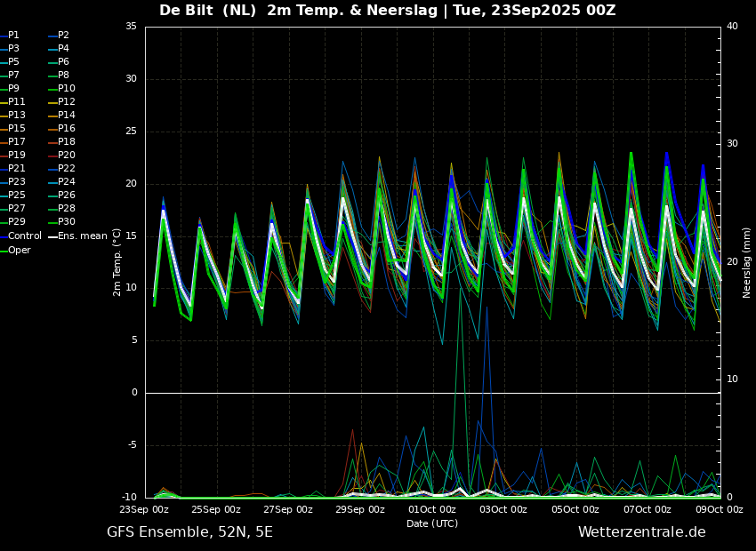The image size is (756, 551).
Task: Pick the P8 legend entry
Action: [63, 76]
